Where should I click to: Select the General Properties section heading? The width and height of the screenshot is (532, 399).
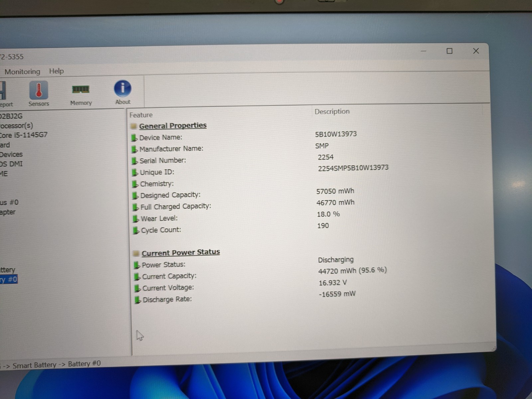tap(173, 125)
